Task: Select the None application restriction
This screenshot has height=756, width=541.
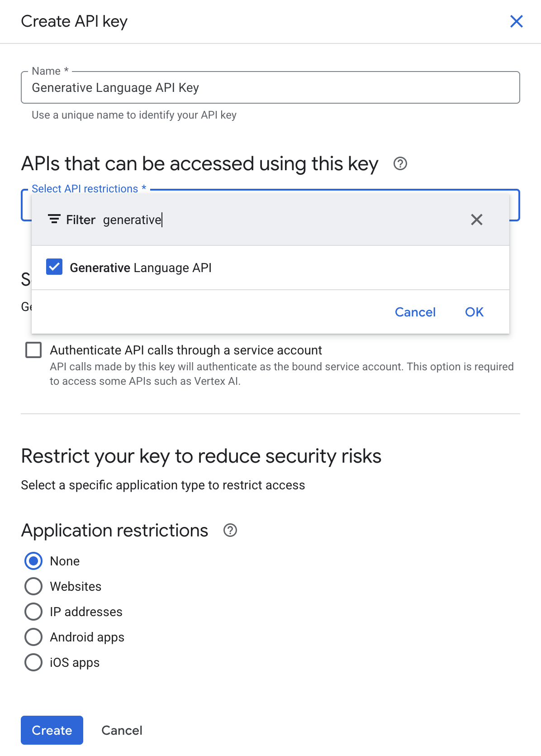Action: (33, 561)
